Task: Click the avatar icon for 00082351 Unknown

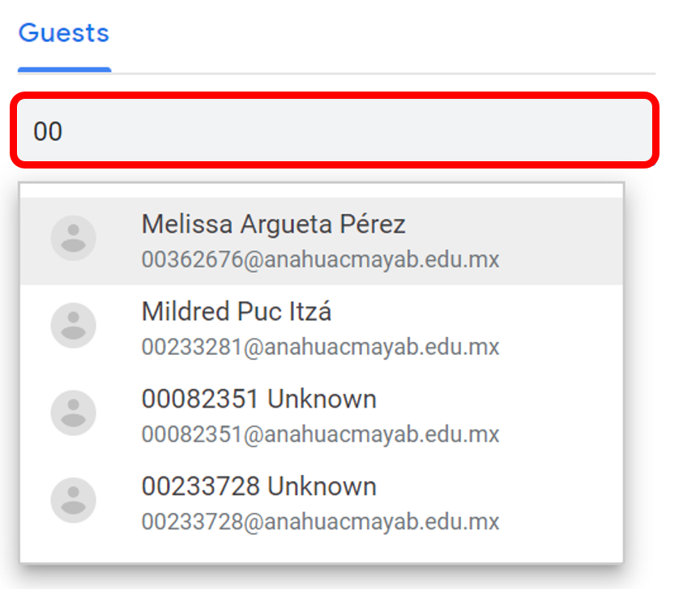Action: click(74, 412)
